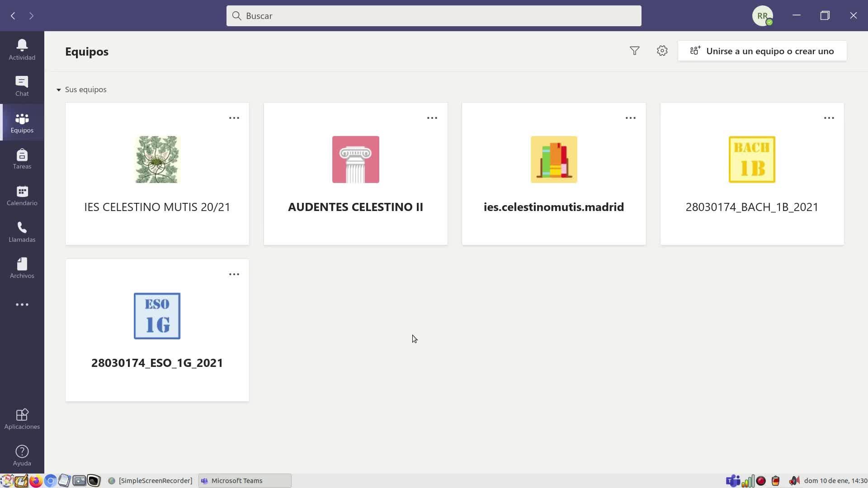Open the manage teams gear icon

(662, 51)
